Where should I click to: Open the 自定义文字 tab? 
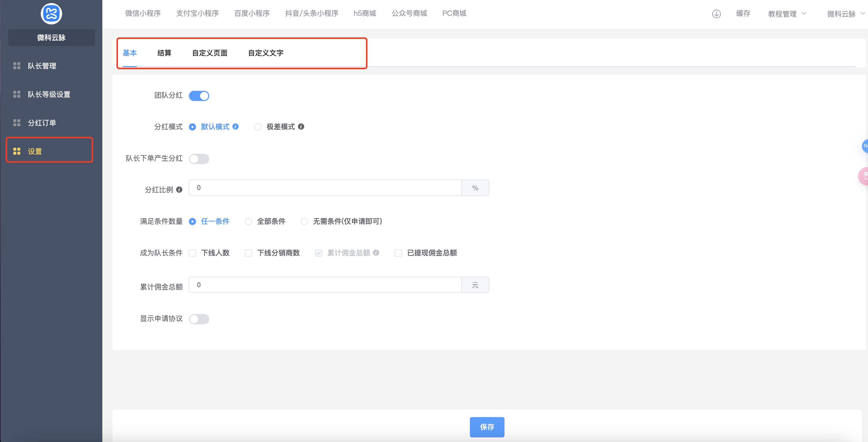click(x=266, y=53)
